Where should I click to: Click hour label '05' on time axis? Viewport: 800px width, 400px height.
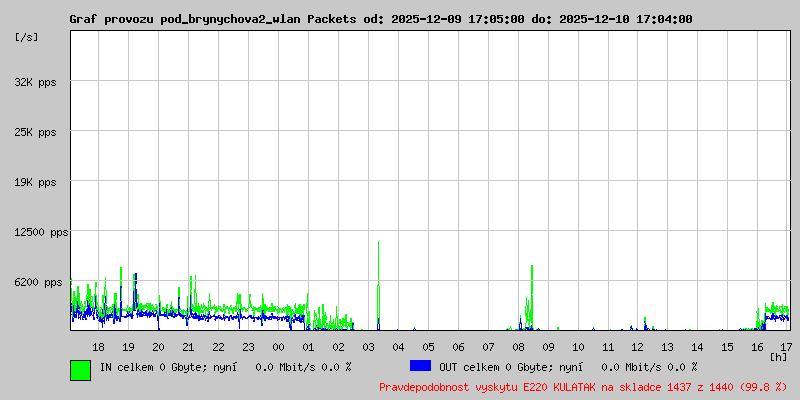point(428,347)
